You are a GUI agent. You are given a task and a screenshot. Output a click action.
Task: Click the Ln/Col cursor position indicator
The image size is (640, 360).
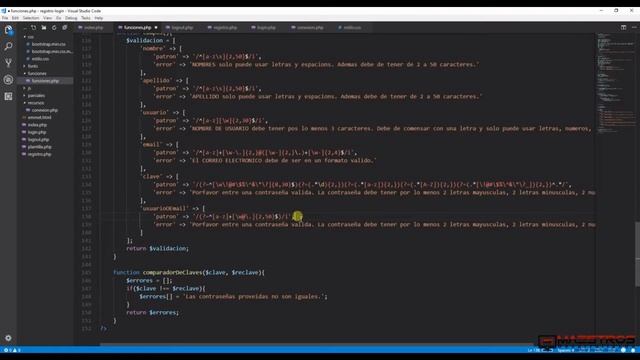(540, 350)
